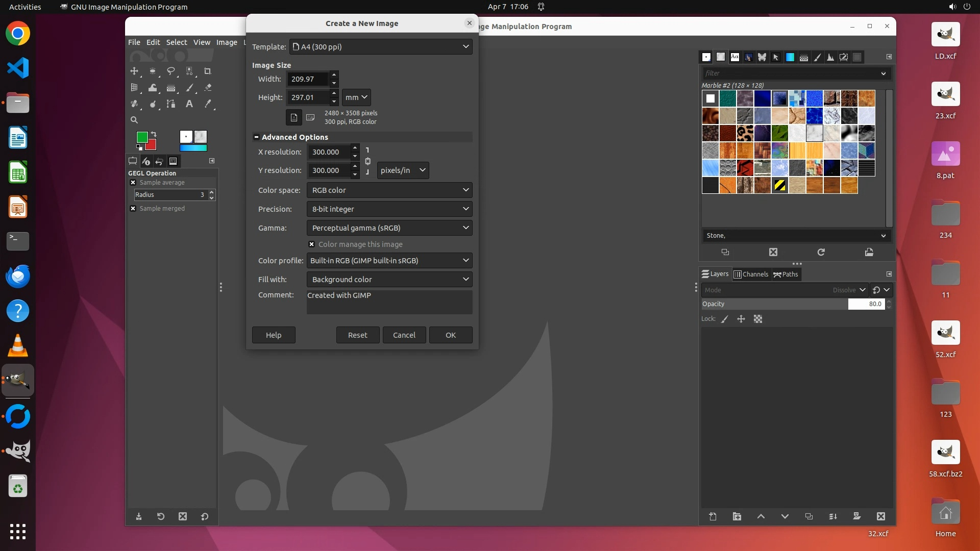Choose the Text tool
Viewport: 980px width, 551px height.
coord(189,104)
